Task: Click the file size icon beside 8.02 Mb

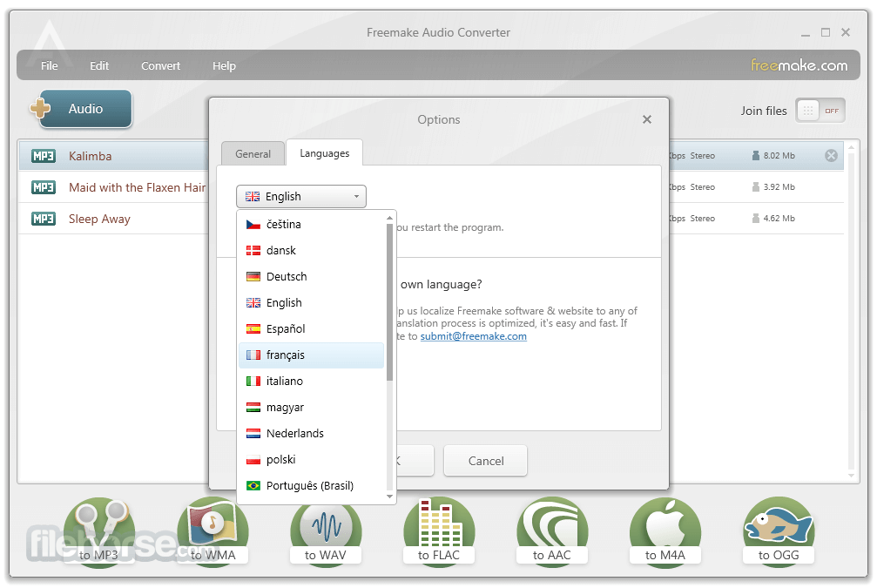Action: 756,156
